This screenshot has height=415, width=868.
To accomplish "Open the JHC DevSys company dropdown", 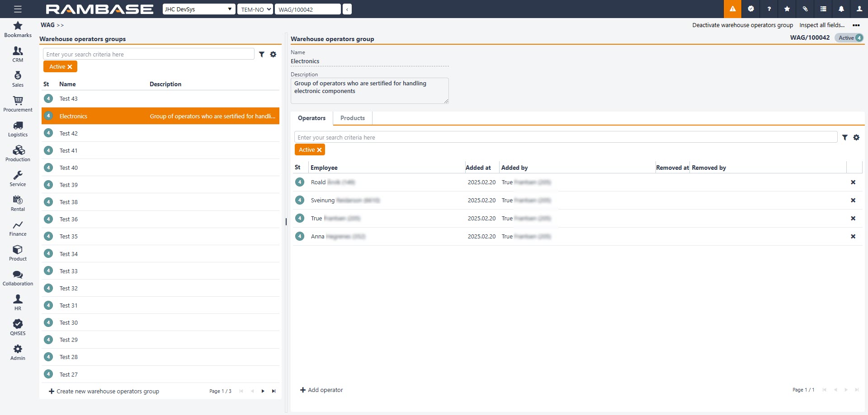I will tap(198, 9).
